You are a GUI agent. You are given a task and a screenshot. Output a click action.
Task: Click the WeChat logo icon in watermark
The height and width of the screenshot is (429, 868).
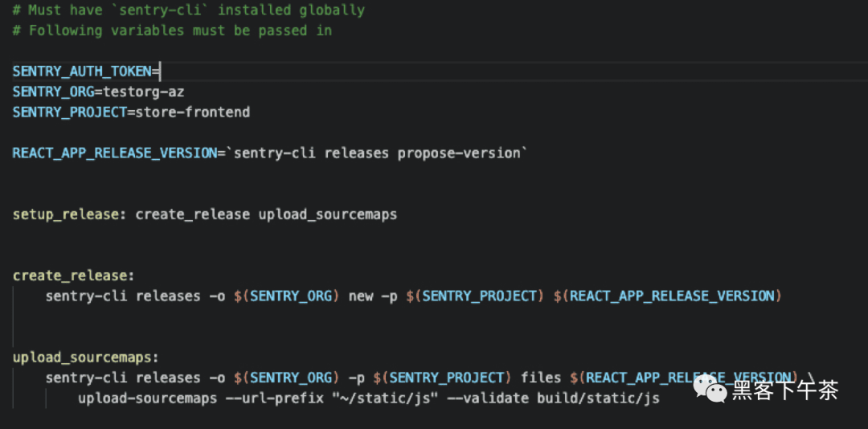pos(710,389)
